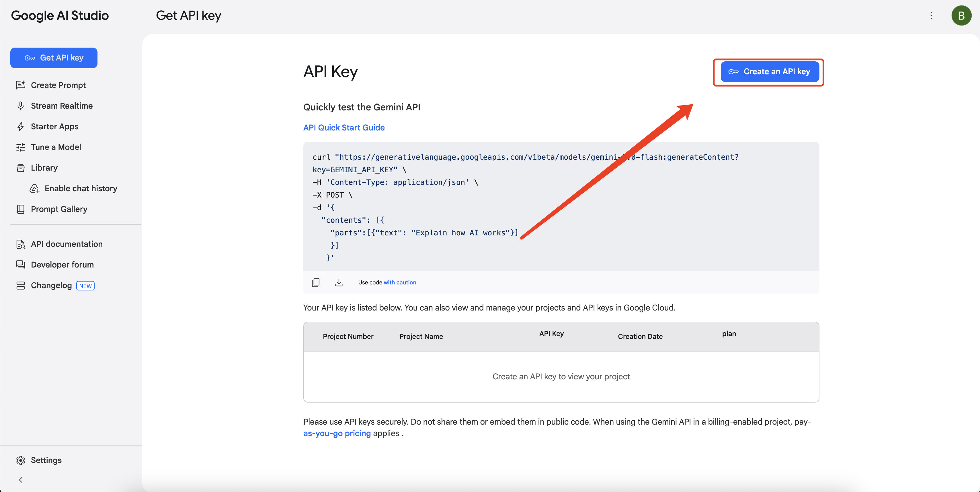Go to Prompt Gallery
This screenshot has height=492, width=980.
[58, 209]
